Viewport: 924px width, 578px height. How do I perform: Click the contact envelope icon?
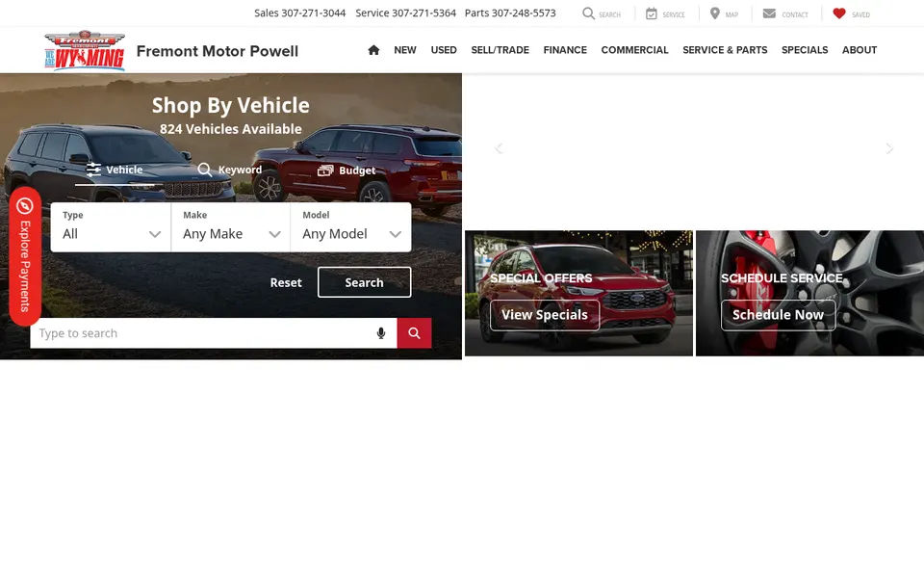(x=769, y=13)
